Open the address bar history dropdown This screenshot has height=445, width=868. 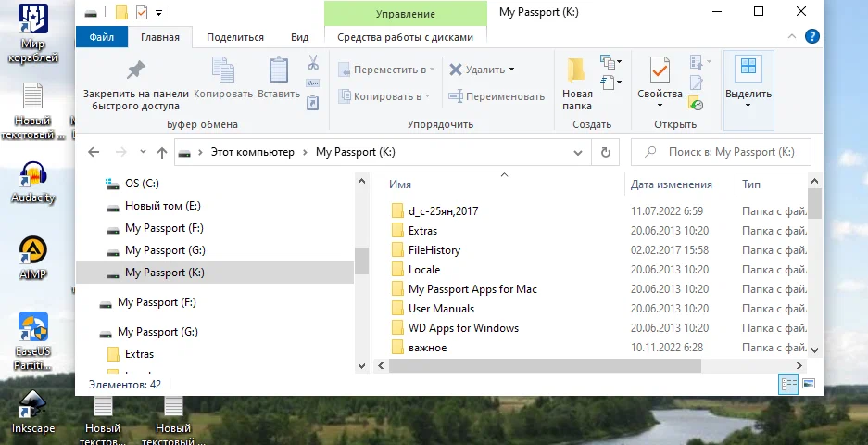tap(578, 153)
